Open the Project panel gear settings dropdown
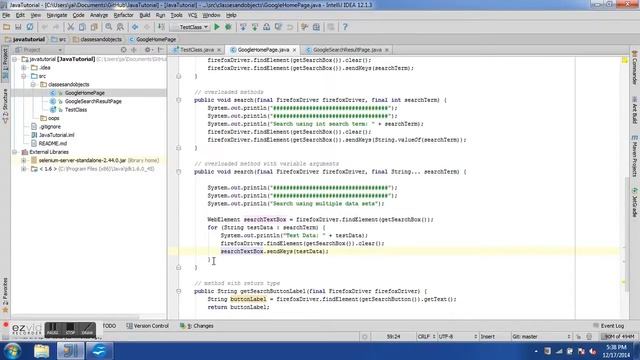 [x=148, y=50]
